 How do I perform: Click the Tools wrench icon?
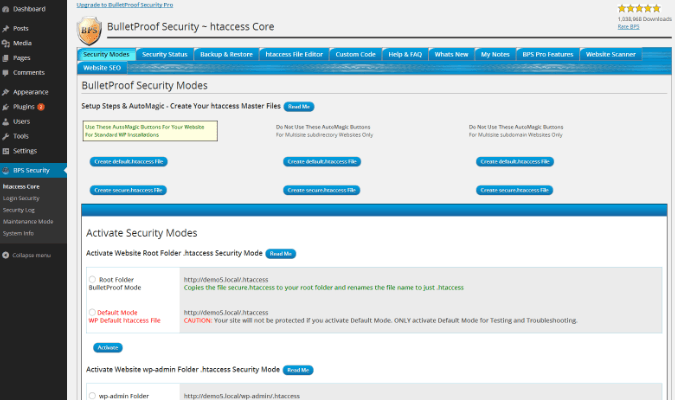click(x=6, y=136)
